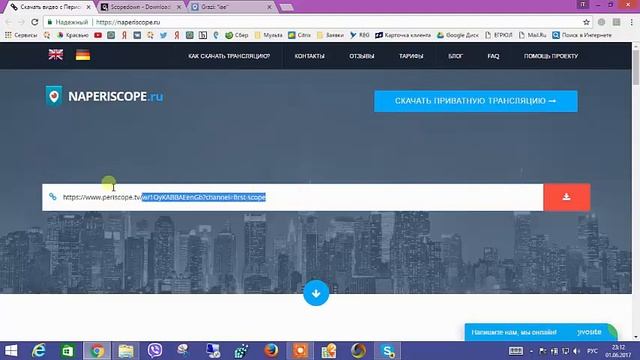Click red download button beside URL field

point(567,197)
